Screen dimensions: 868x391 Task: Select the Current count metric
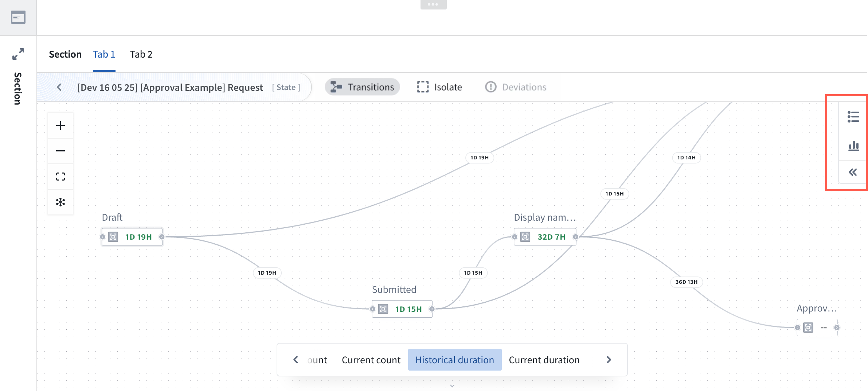[x=370, y=360]
